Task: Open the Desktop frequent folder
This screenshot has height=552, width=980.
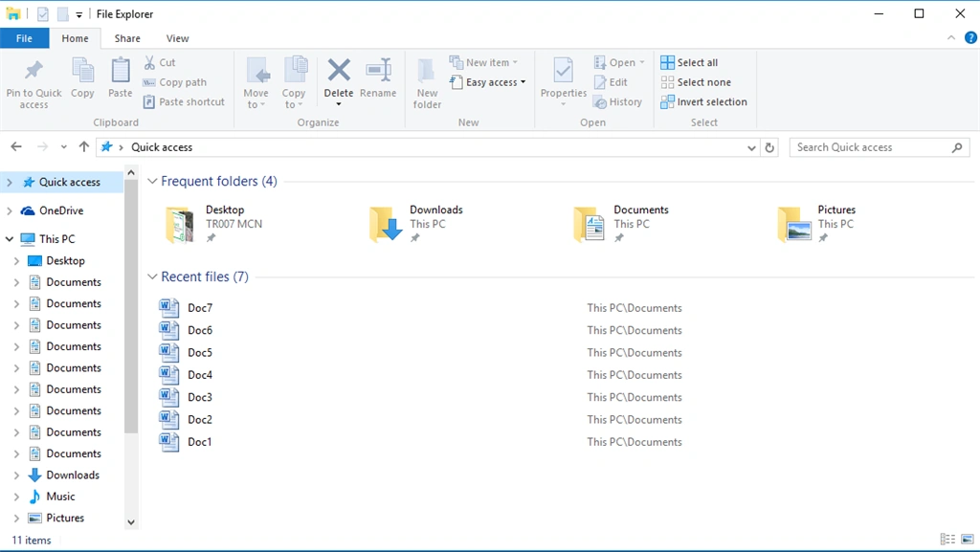Action: point(213,224)
